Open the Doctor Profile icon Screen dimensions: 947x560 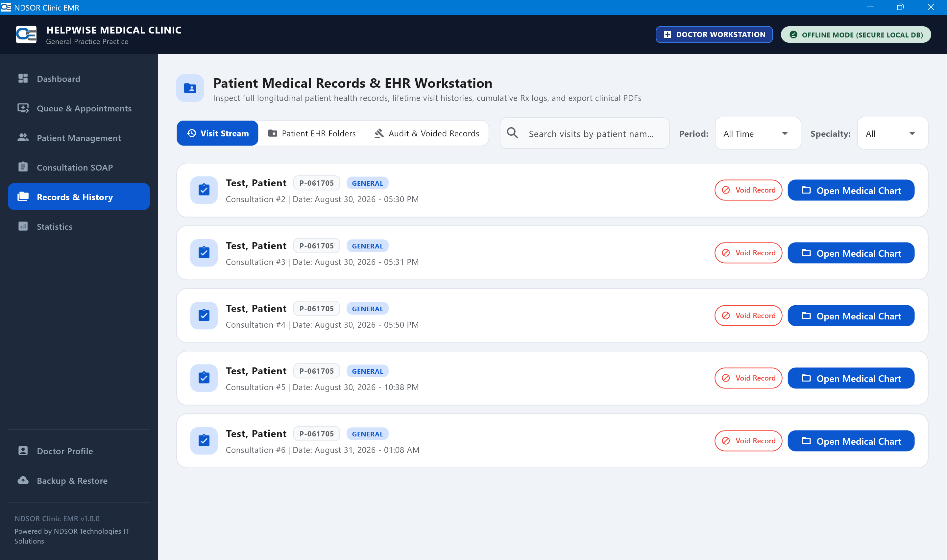coord(23,451)
